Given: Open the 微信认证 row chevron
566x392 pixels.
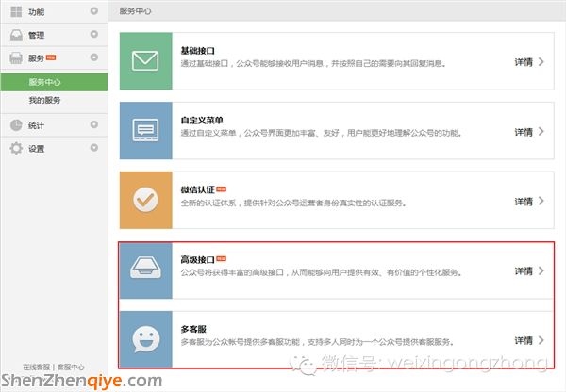Looking at the screenshot, I should tap(541, 201).
